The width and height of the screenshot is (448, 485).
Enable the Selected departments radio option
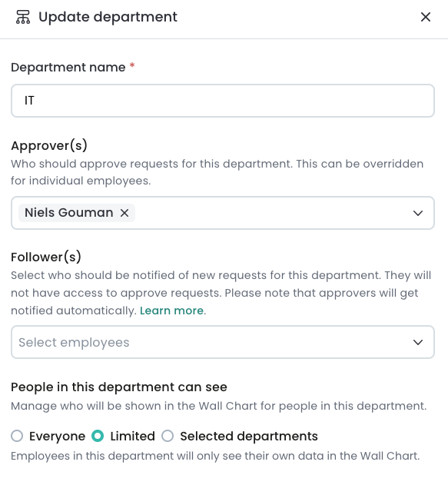pos(168,436)
